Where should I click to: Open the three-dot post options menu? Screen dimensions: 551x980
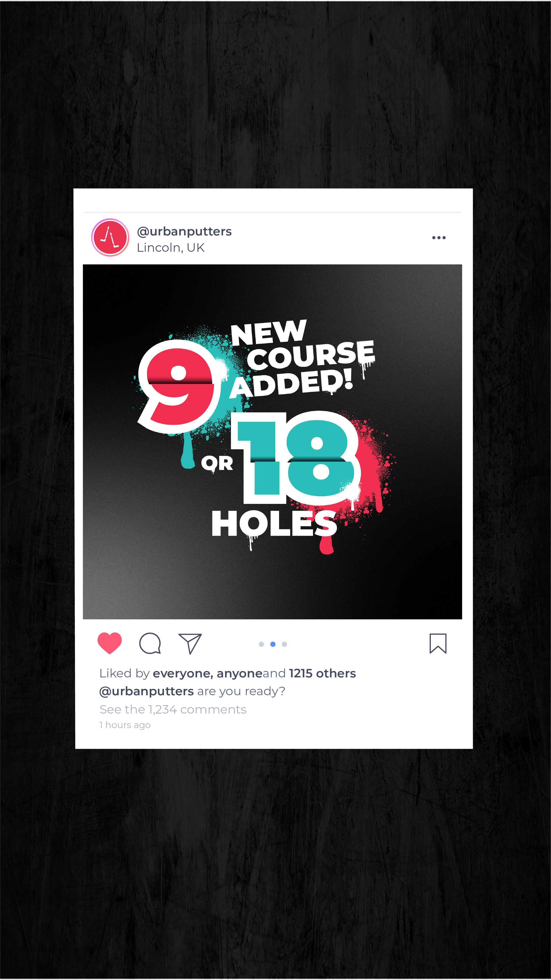tap(438, 238)
